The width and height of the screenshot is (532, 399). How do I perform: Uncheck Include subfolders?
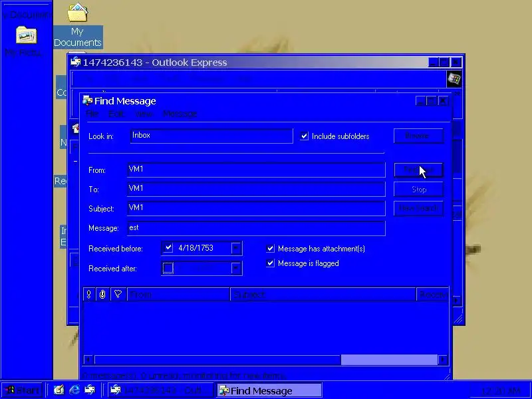[304, 136]
